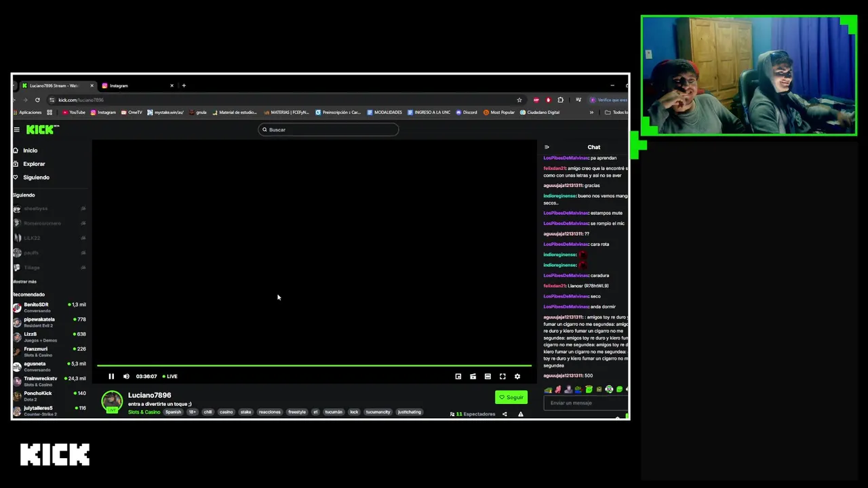Click the Luciano7896 channel name
This screenshot has height=488, width=868.
[149, 395]
